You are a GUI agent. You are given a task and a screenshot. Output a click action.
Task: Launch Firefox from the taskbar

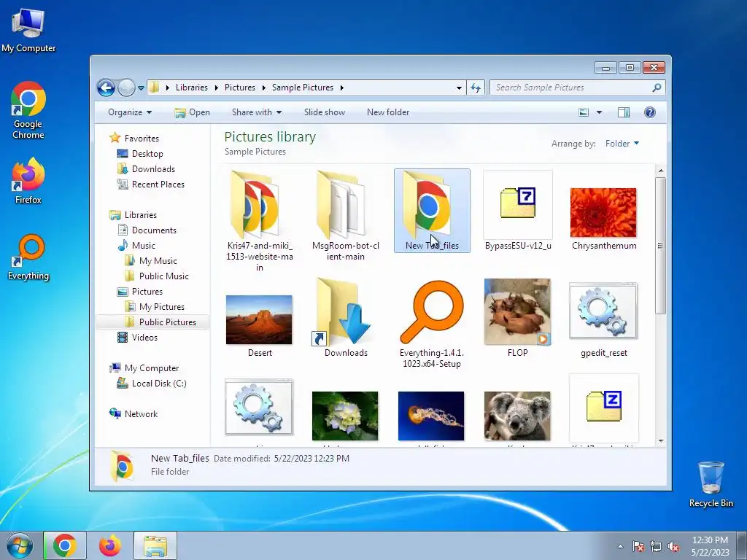click(x=110, y=545)
